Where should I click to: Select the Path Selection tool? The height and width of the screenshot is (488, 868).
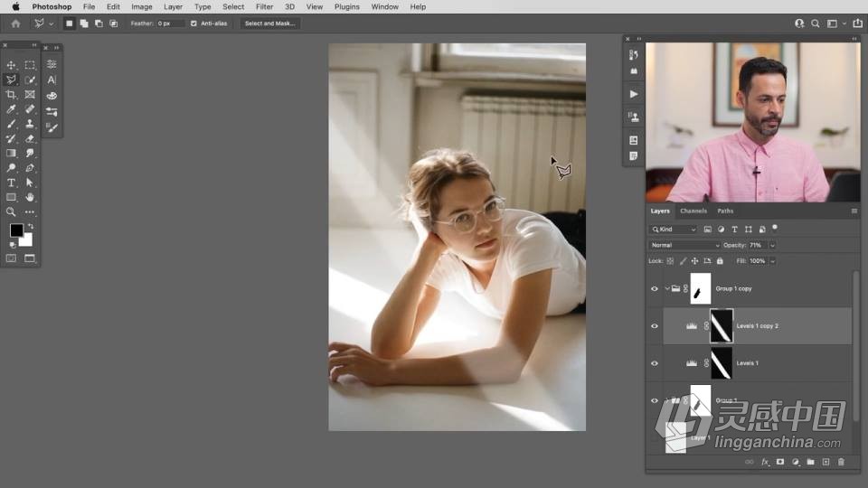point(30,183)
